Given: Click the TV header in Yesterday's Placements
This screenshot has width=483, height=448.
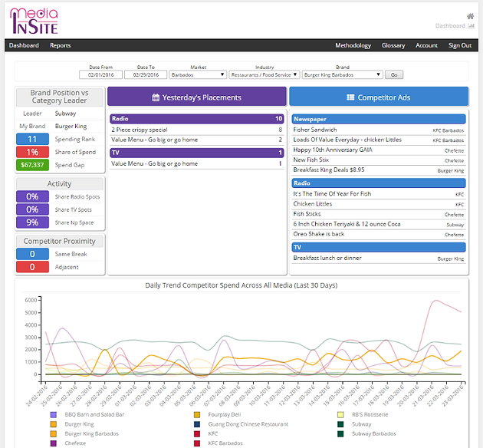Looking at the screenshot, I should tap(197, 153).
